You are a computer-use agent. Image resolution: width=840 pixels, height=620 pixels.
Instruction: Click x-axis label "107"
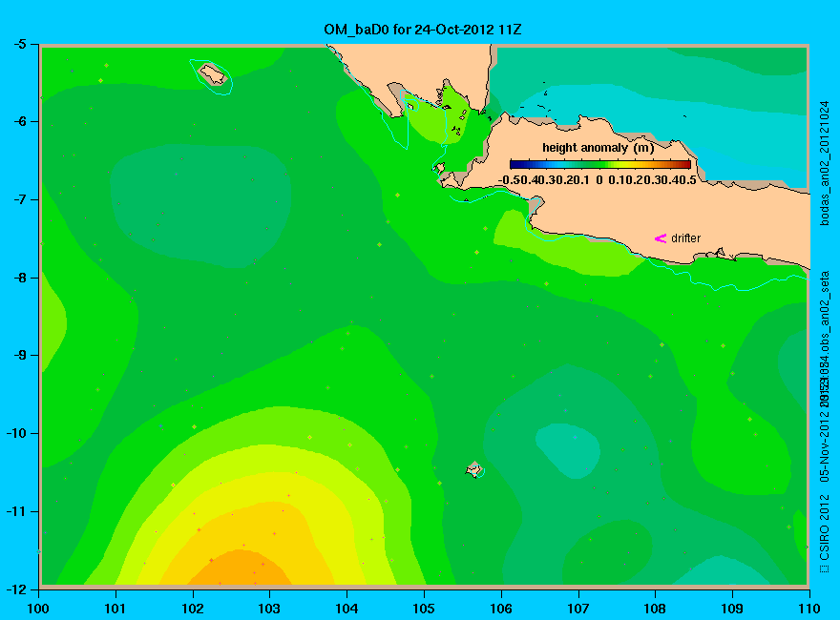click(x=578, y=609)
